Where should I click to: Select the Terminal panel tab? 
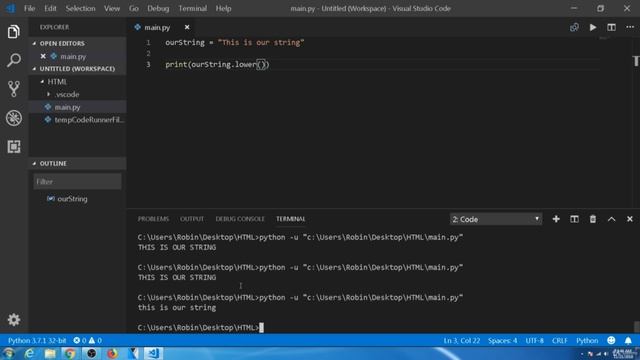click(x=291, y=219)
